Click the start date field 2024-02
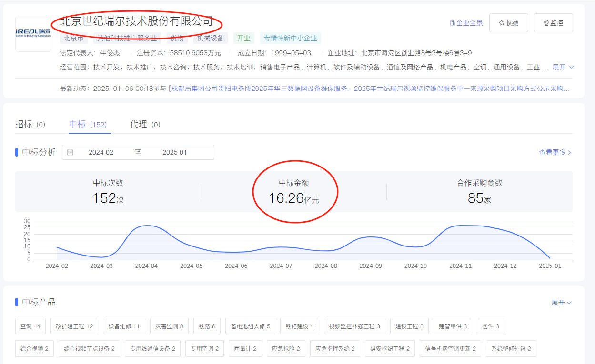This screenshot has height=364, width=595. (x=101, y=152)
